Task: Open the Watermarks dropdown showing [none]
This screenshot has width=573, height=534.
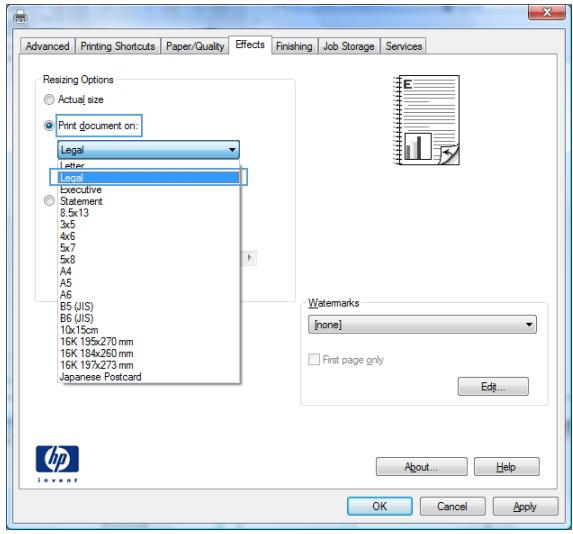Action: [x=422, y=325]
